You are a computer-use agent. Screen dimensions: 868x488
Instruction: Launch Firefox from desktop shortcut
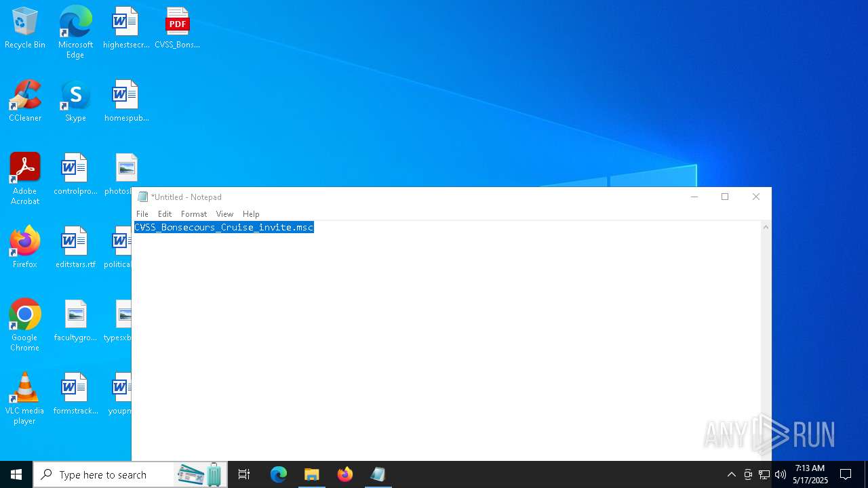click(25, 248)
